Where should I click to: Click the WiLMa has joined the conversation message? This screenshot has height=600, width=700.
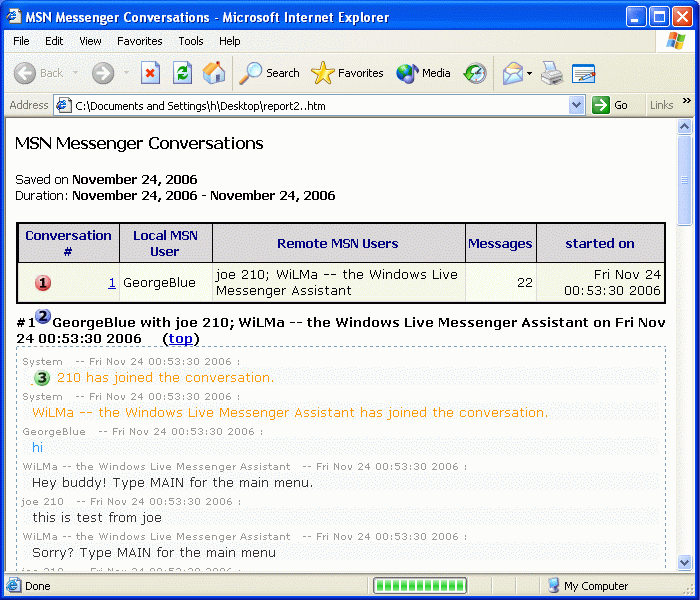tap(290, 412)
